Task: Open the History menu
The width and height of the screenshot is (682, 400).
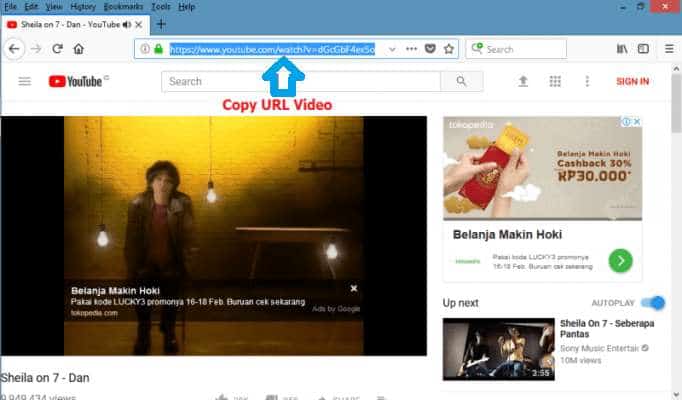Action: coord(83,7)
